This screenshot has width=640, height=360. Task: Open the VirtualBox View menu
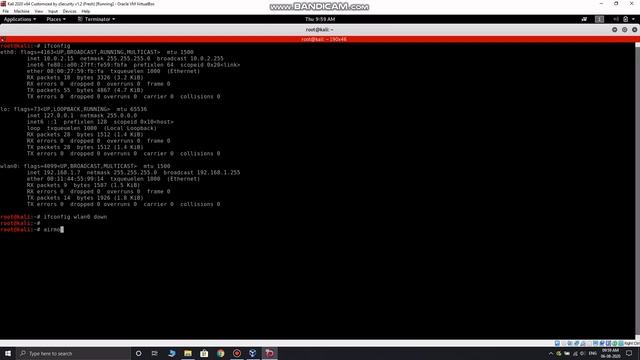coord(39,11)
